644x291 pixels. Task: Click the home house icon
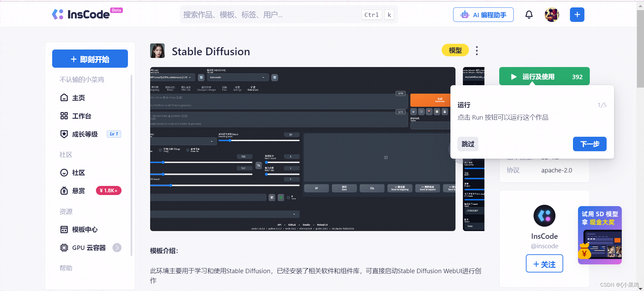click(x=64, y=98)
